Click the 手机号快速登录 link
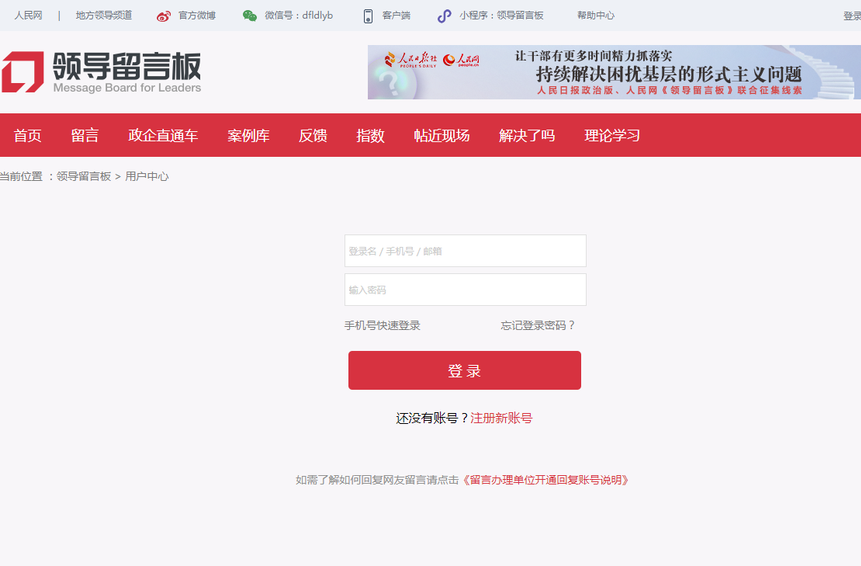Screen dimensions: 861x566 pos(382,326)
